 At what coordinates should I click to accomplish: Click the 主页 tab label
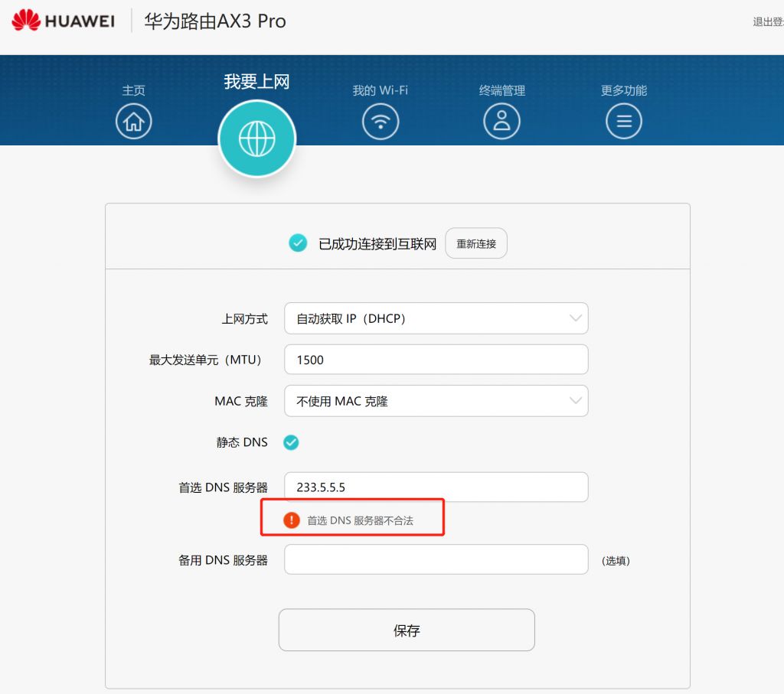133,90
